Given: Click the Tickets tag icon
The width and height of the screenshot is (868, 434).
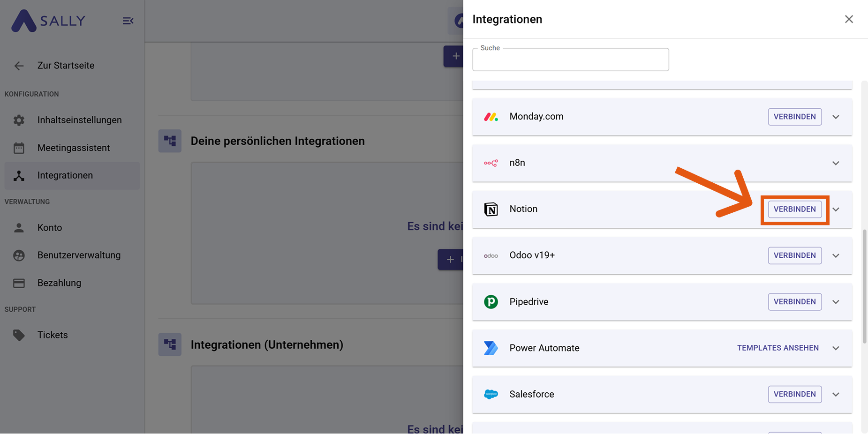Looking at the screenshot, I should coord(19,335).
